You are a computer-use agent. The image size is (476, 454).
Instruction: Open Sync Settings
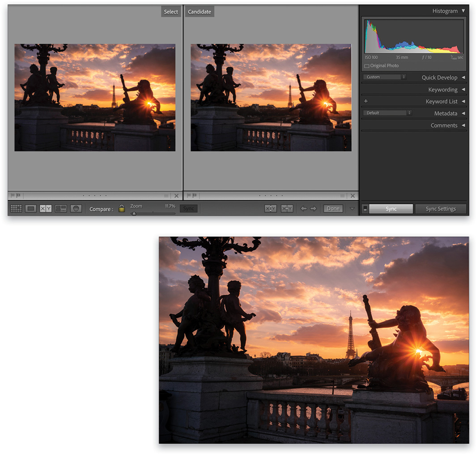[x=441, y=208]
